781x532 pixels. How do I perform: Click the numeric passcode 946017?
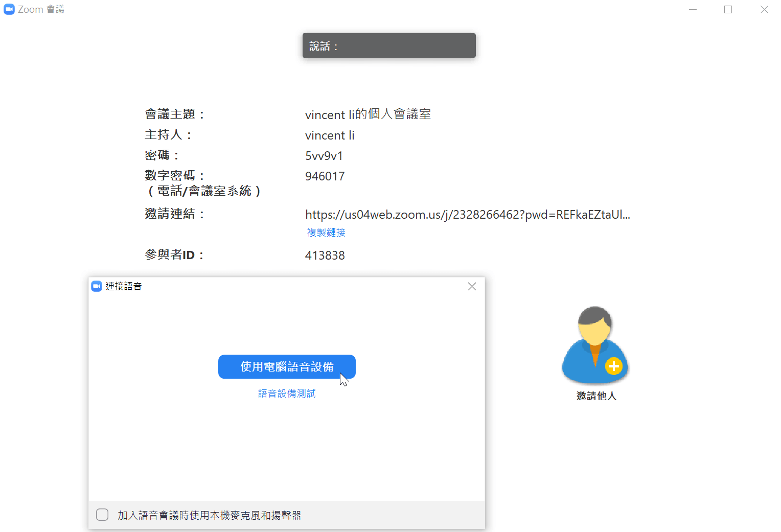(x=325, y=176)
